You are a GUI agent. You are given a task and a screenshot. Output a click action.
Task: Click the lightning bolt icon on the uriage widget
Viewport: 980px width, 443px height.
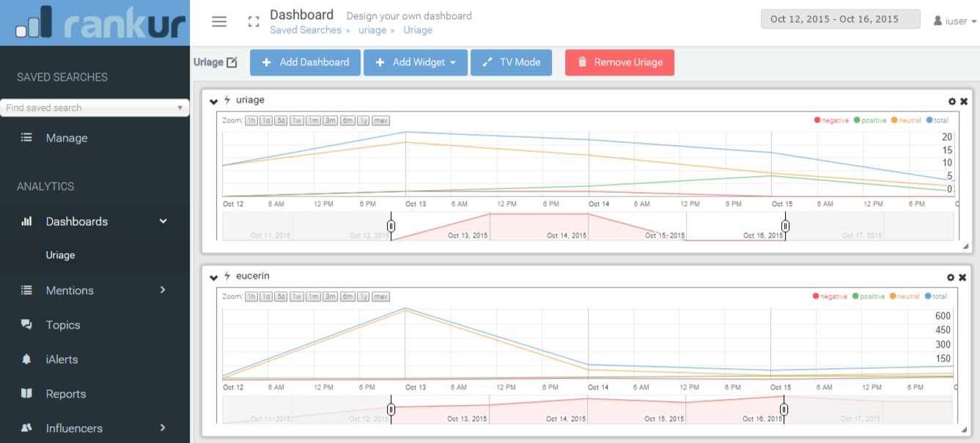tap(227, 100)
